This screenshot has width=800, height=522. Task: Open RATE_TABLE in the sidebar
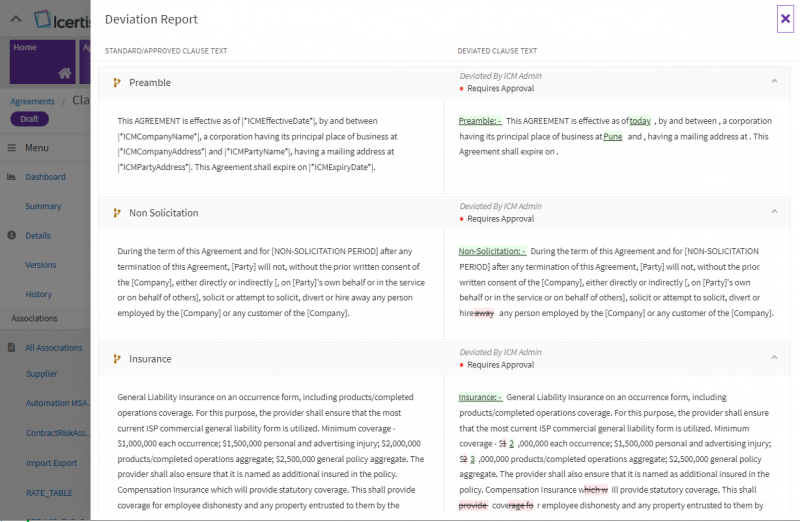coord(49,493)
